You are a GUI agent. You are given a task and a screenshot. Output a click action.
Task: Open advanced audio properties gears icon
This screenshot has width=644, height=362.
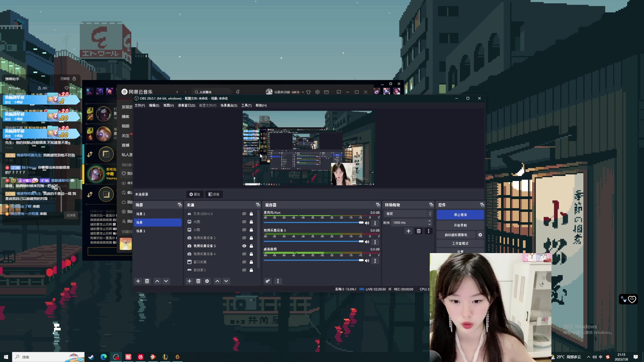[x=268, y=281]
